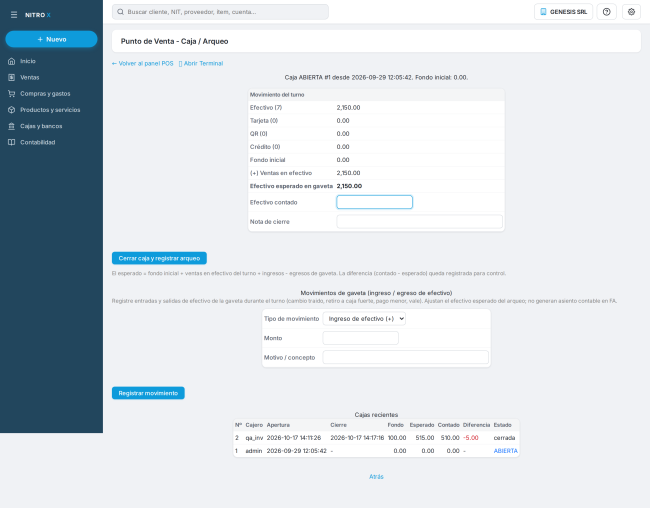Select the admin cashier cell

click(x=254, y=451)
